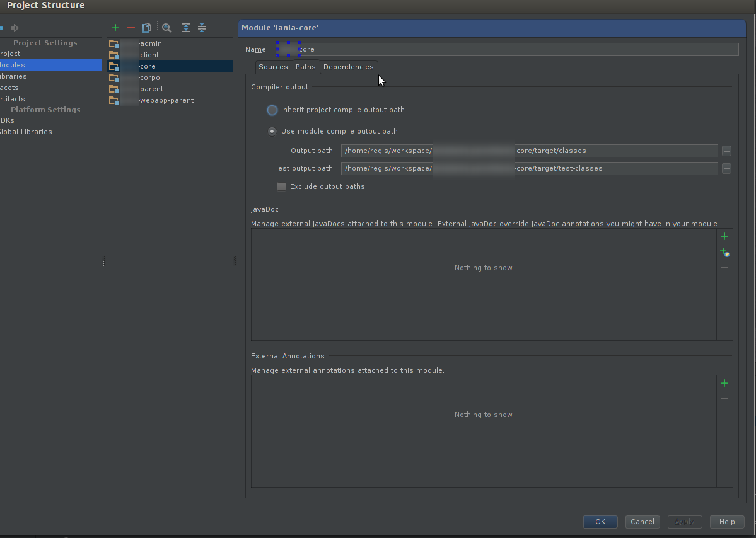Browse for Output path folder
The width and height of the screenshot is (756, 538).
(x=726, y=151)
